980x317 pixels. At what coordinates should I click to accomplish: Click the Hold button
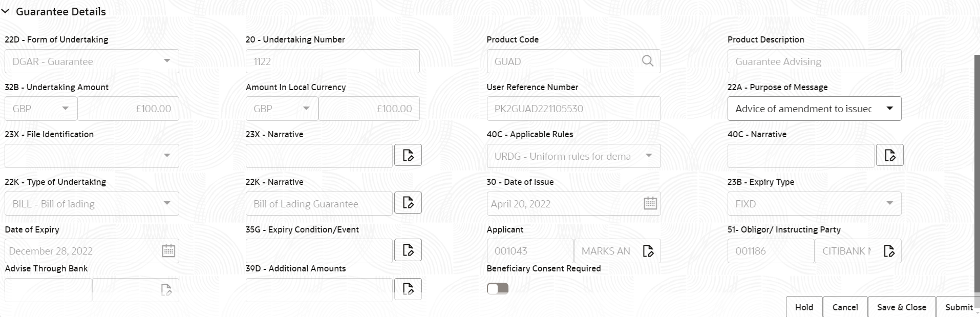pyautogui.click(x=804, y=307)
